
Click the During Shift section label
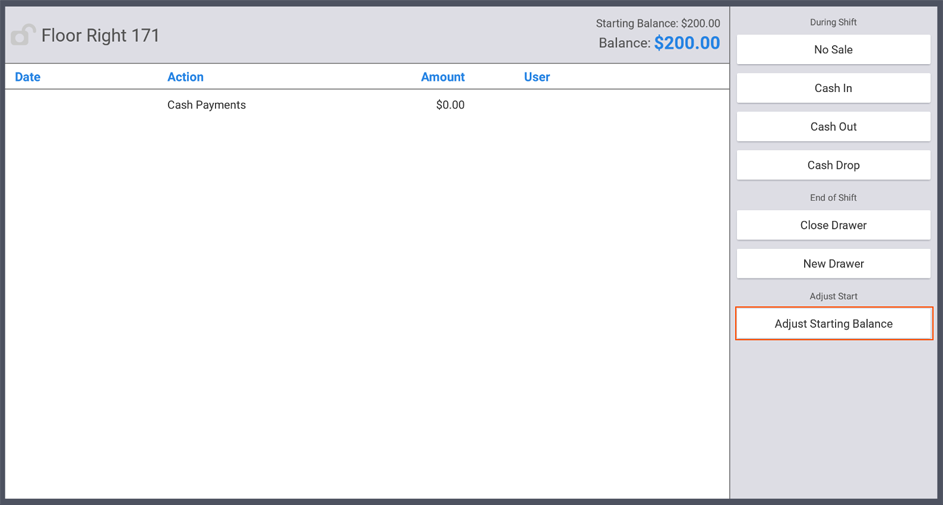click(x=833, y=22)
